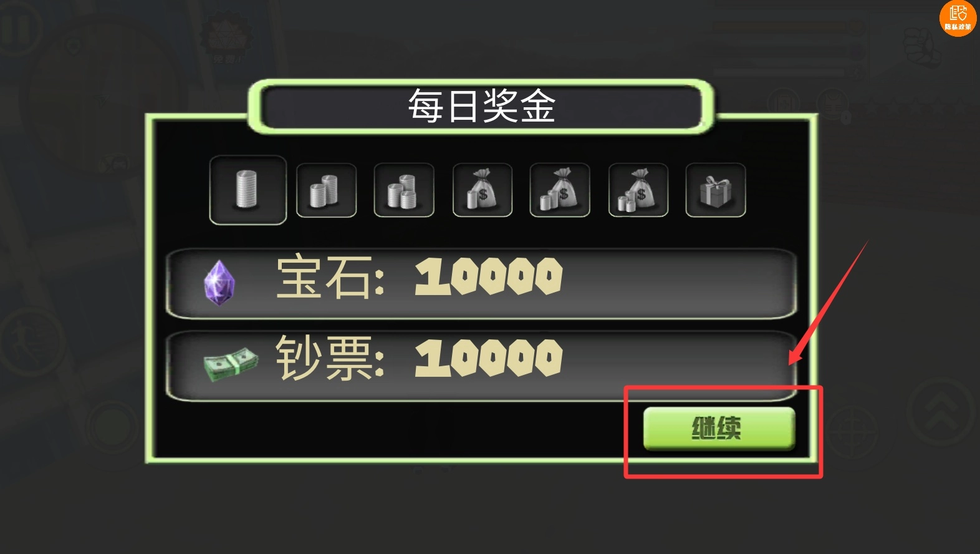Select the money bag with two coin stacks

[x=638, y=190]
